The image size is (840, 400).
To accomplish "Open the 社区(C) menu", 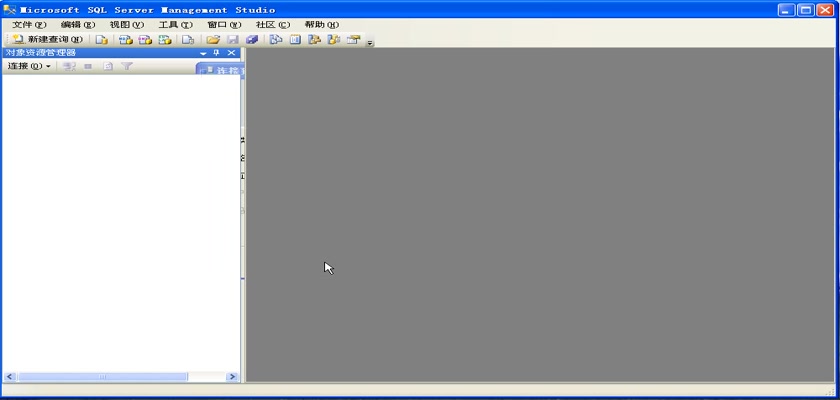I will [273, 25].
